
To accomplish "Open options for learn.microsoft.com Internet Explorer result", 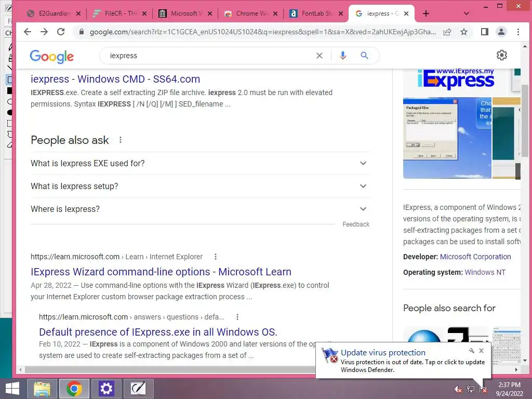I will pyautogui.click(x=216, y=257).
